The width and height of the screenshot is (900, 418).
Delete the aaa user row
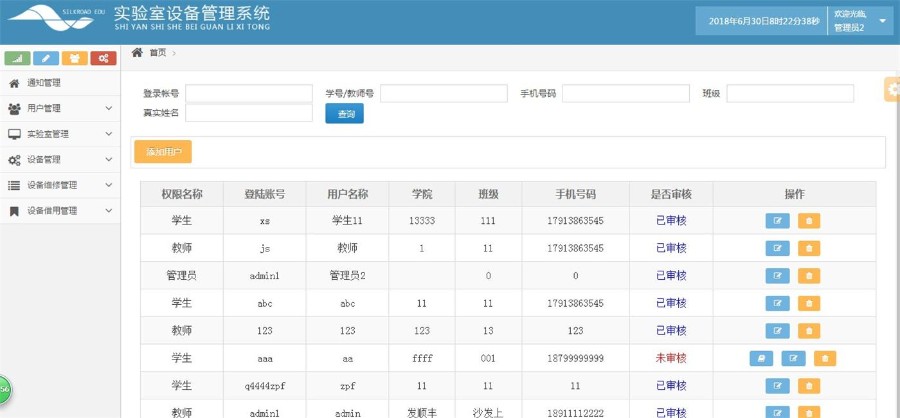[x=825, y=359]
